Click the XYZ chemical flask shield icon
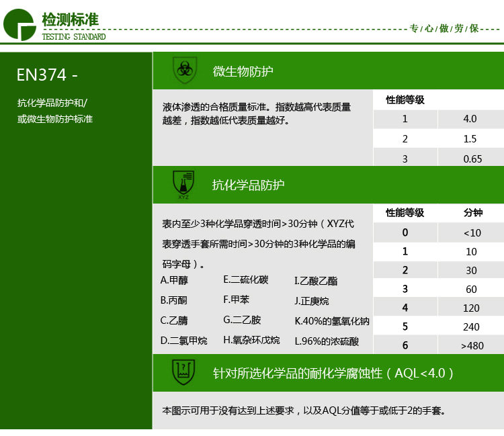The width and height of the screenshot is (504, 436). pos(183,185)
